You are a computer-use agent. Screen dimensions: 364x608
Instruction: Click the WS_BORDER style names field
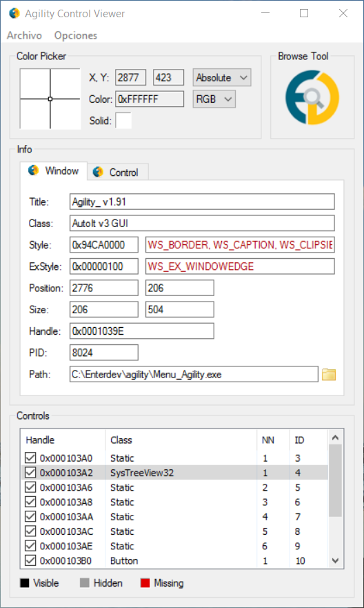coord(240,245)
